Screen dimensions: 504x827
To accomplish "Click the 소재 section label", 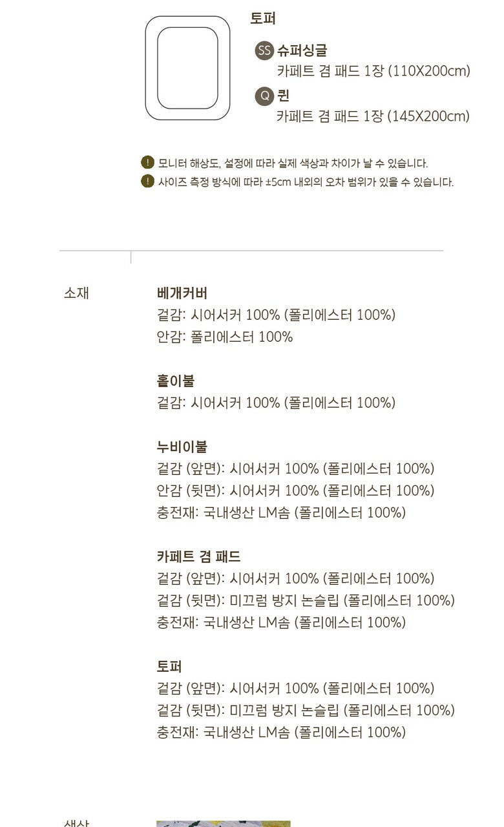I will click(76, 293).
